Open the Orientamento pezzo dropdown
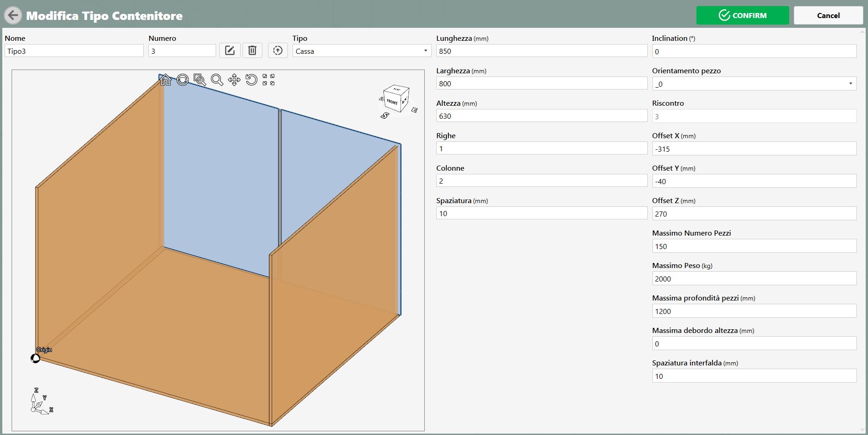 point(754,84)
